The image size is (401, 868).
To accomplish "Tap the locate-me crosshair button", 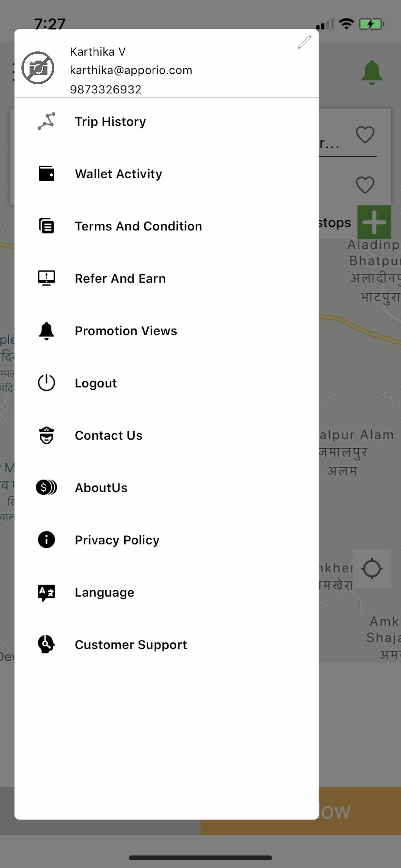I will pyautogui.click(x=372, y=569).
